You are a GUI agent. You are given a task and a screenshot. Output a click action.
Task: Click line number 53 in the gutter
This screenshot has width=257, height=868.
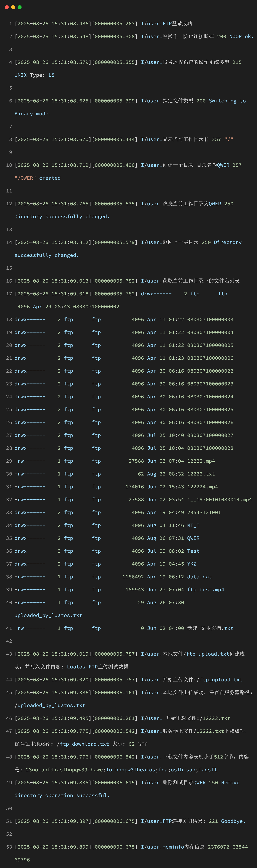(9, 847)
